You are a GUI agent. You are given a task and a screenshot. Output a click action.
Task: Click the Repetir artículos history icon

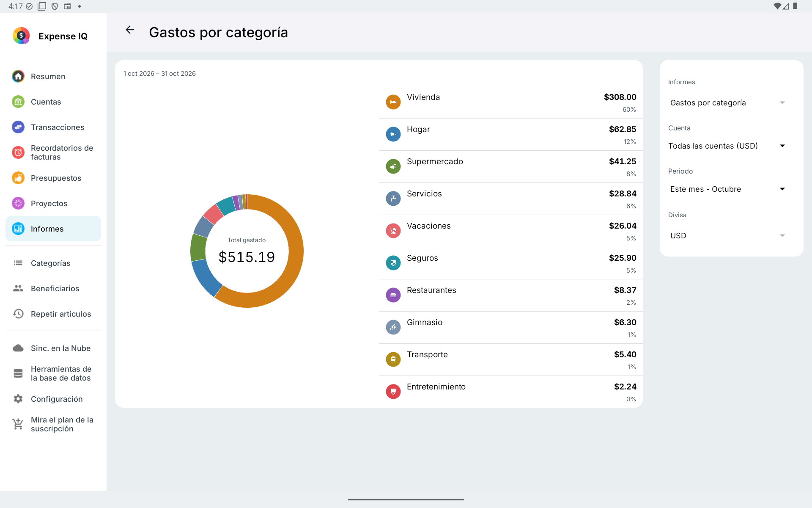[18, 314]
